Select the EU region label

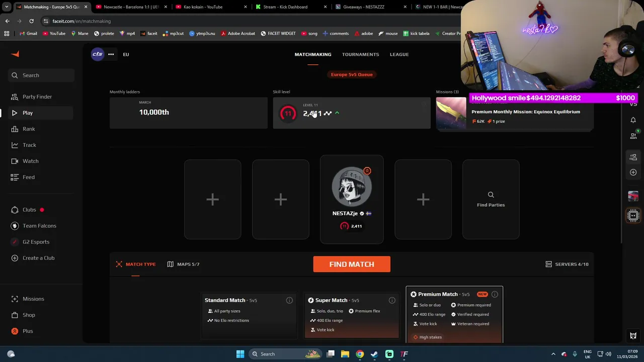(x=126, y=54)
